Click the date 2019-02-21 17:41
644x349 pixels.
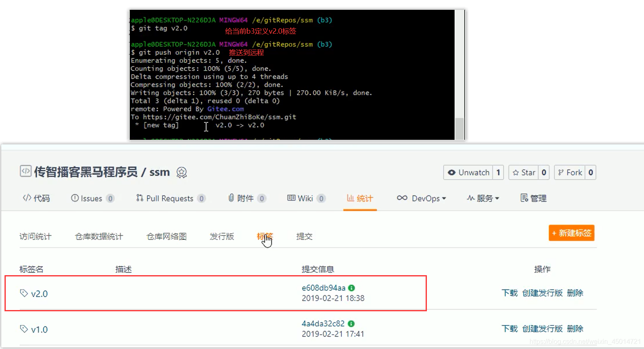(333, 334)
